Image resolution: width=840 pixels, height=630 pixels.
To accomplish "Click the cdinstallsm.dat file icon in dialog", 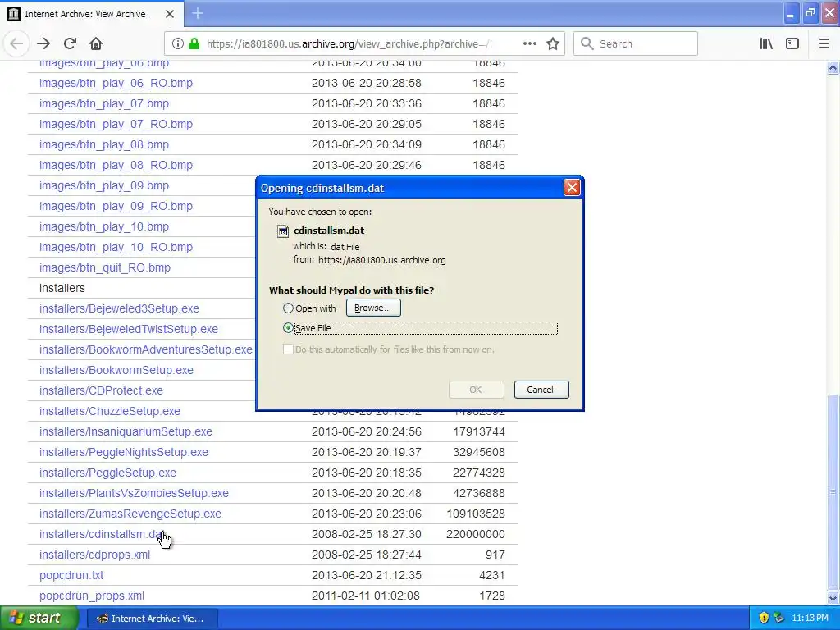I will 283,231.
